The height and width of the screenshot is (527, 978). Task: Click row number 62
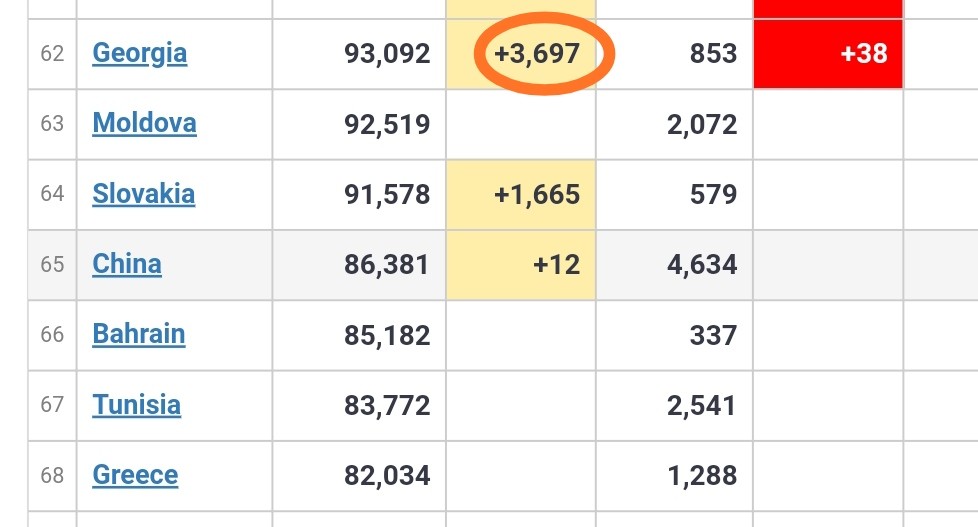pos(52,53)
